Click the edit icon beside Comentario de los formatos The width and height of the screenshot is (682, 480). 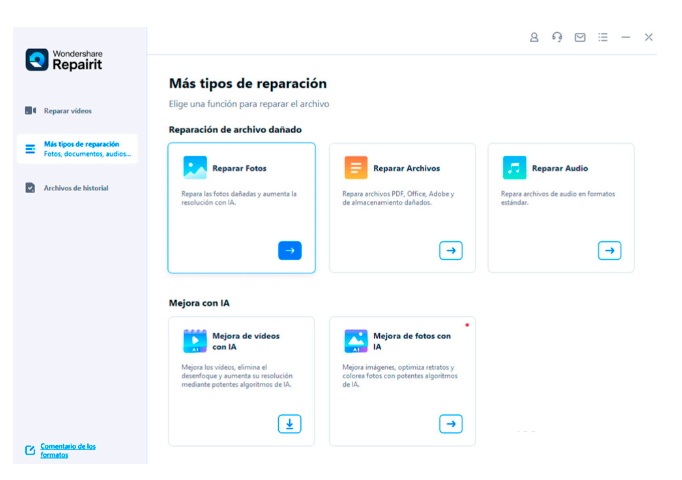click(x=30, y=450)
